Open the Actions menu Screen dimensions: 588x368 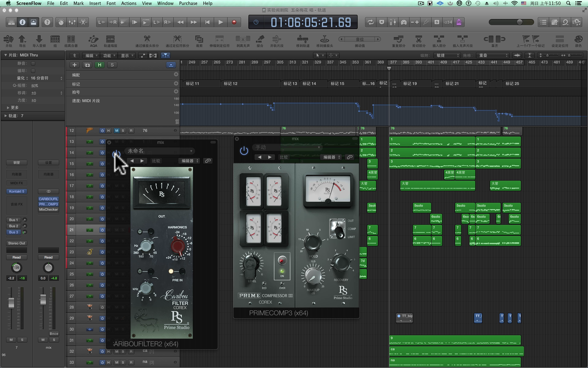(x=129, y=3)
